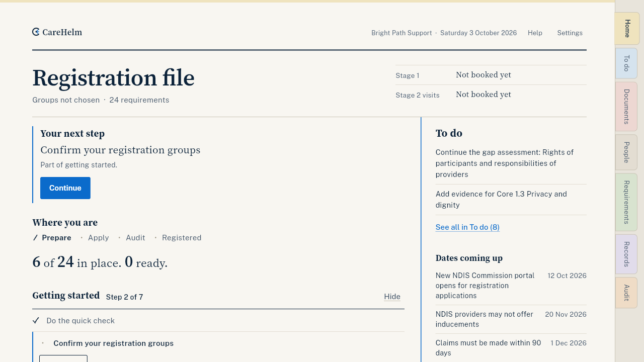
Task: Switch to the To do side tab
Action: 626,63
